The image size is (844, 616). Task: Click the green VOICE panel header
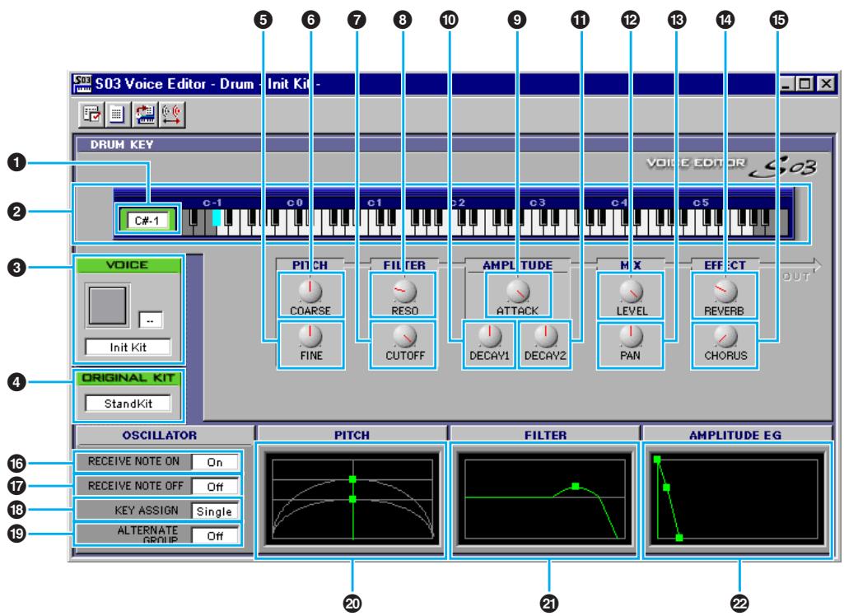(128, 265)
